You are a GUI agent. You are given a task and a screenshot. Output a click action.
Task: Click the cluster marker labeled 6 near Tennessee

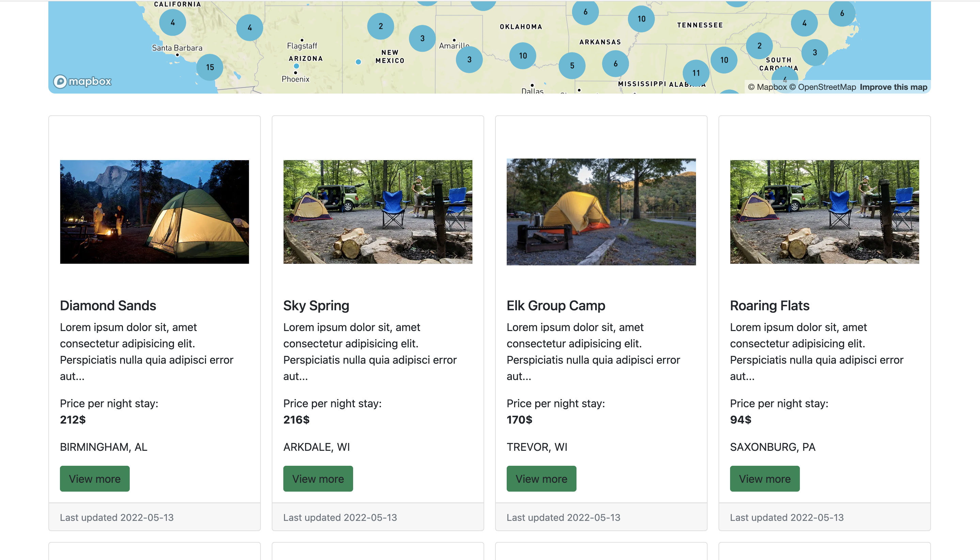coord(585,12)
